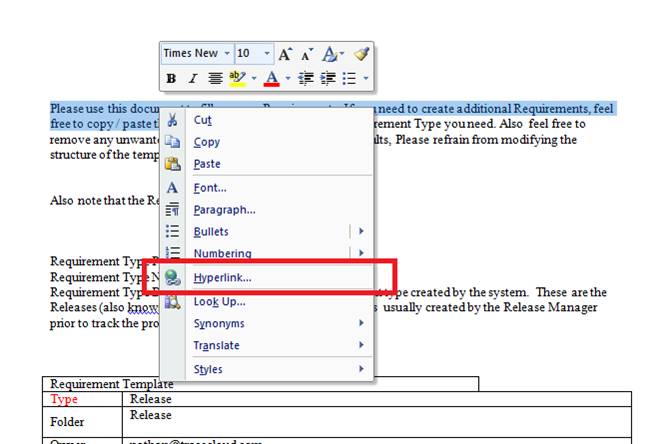
Task: Expand the Synonyms submenu
Action: click(x=220, y=323)
